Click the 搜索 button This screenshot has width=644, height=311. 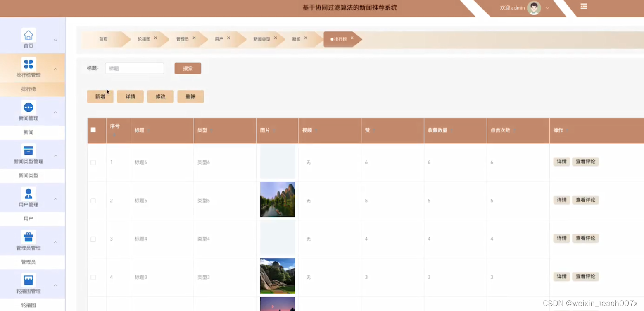[188, 68]
